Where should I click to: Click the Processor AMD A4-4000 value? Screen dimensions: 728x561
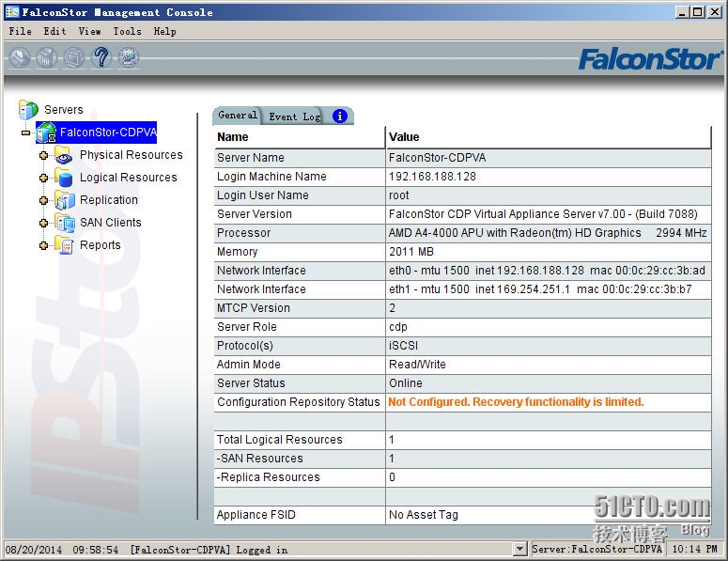[549, 233]
